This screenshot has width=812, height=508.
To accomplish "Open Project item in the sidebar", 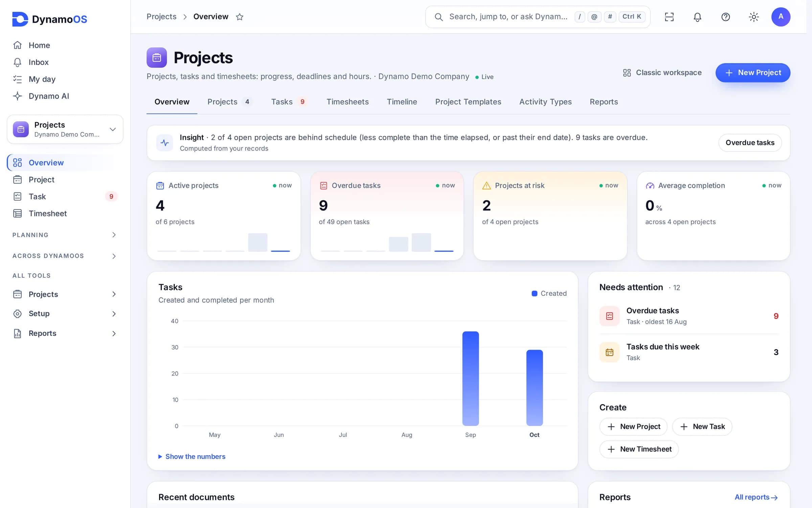I will (x=65, y=179).
